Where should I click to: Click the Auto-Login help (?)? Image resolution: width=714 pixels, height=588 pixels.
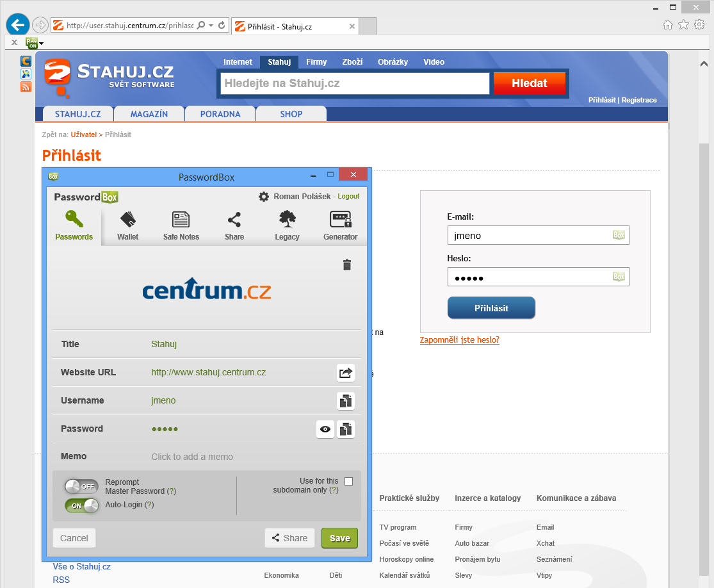tap(149, 505)
